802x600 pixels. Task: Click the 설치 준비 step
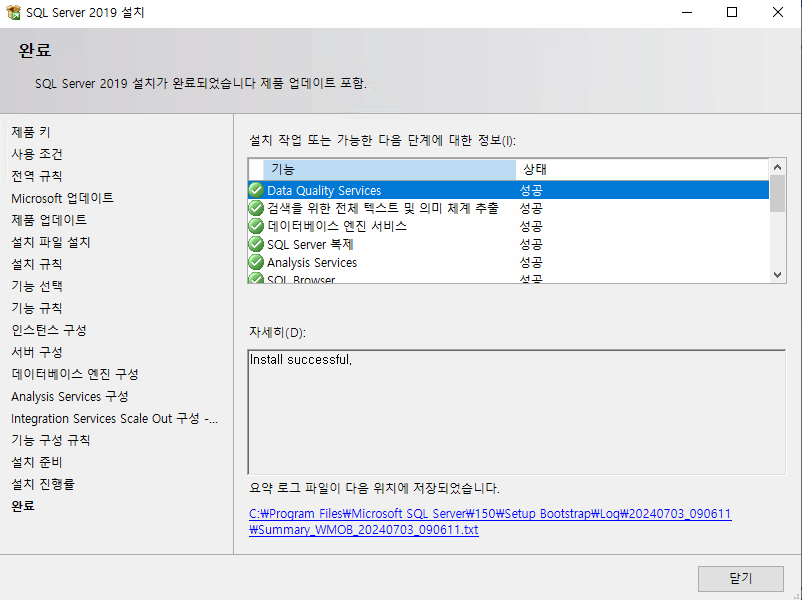37,462
